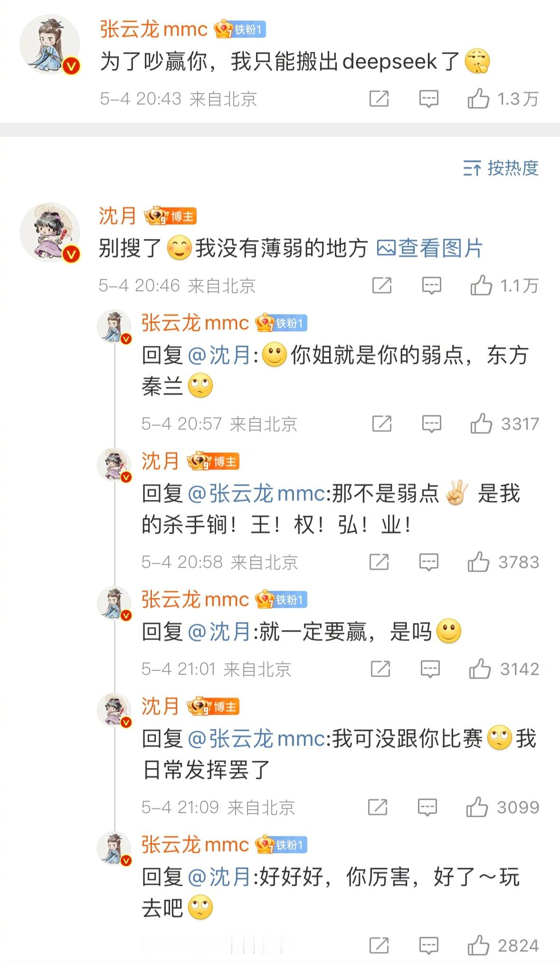Image resolution: width=560 pixels, height=969 pixels.
Task: Open 张云龙mmc's profile avatar at top
Action: [x=50, y=44]
